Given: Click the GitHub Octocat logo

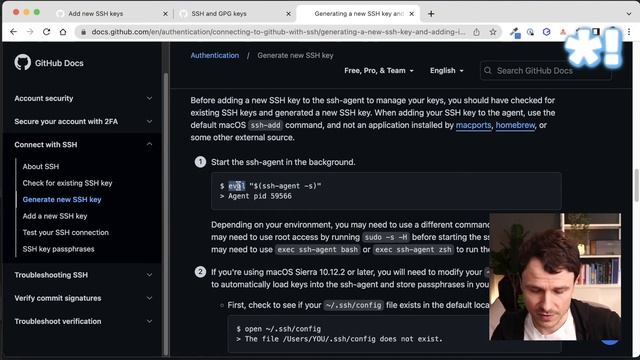Looking at the screenshot, I should click(22, 62).
